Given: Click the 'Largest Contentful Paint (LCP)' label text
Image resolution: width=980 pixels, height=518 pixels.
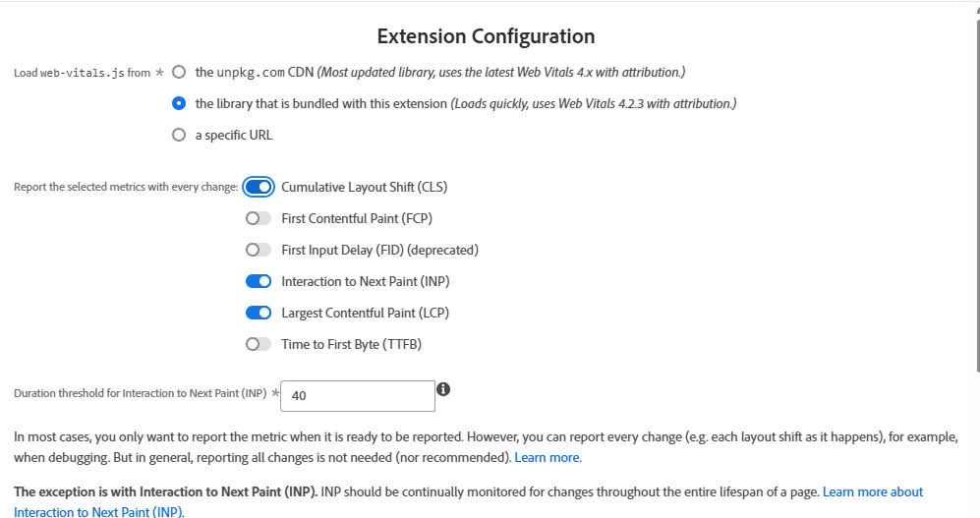Looking at the screenshot, I should [365, 313].
